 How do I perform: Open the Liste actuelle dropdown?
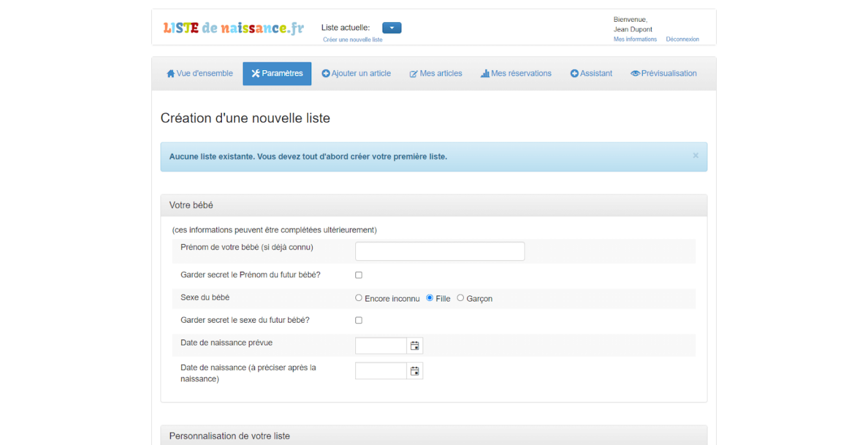pos(392,28)
